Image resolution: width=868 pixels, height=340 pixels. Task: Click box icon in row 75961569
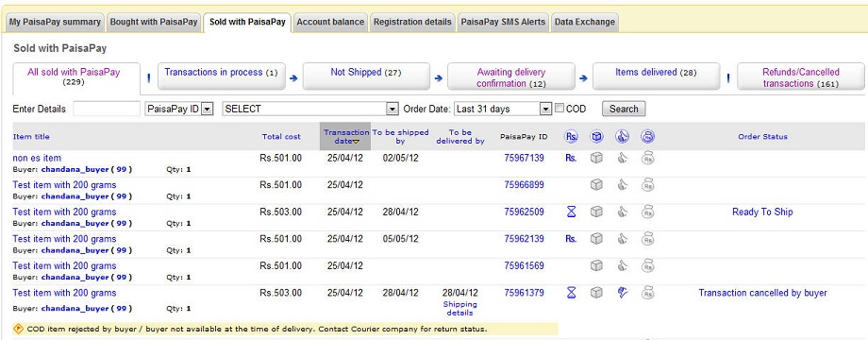[596, 265]
